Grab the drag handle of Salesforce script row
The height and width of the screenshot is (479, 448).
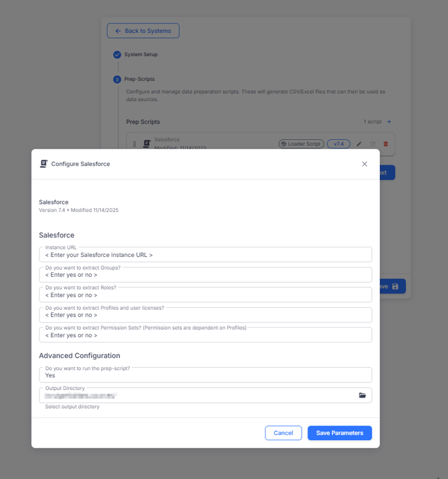pos(134,144)
